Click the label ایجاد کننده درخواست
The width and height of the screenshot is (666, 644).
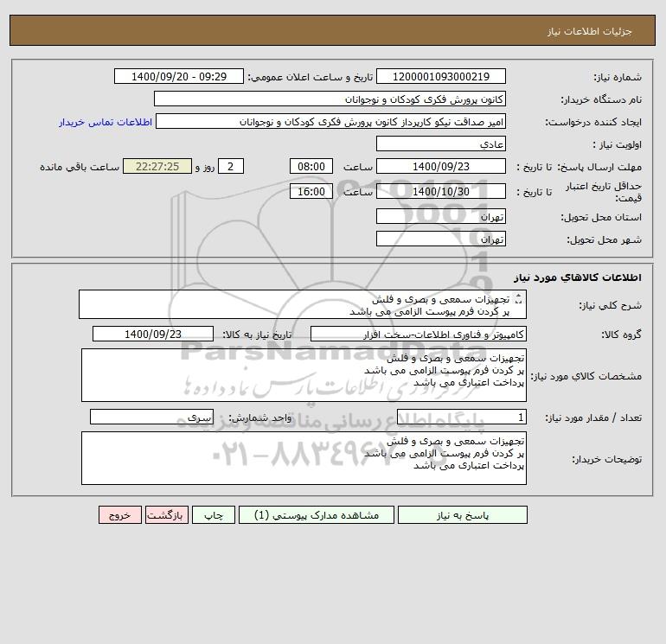click(593, 122)
